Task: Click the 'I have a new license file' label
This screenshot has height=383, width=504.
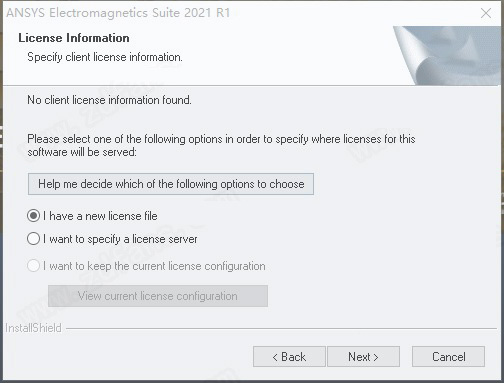Action: 100,216
